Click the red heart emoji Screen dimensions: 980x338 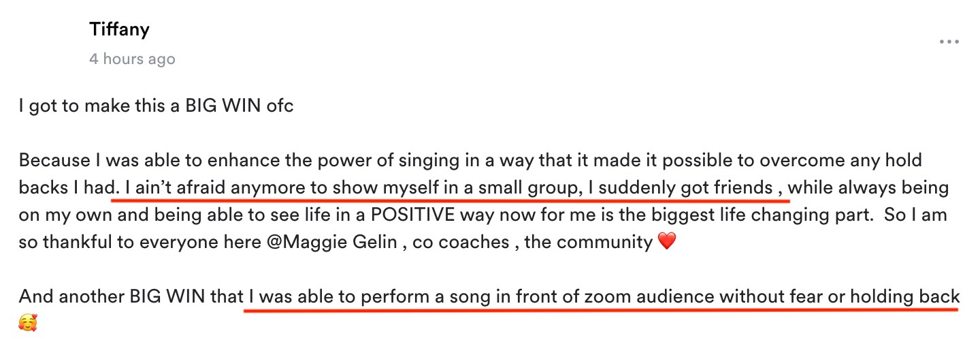click(668, 242)
